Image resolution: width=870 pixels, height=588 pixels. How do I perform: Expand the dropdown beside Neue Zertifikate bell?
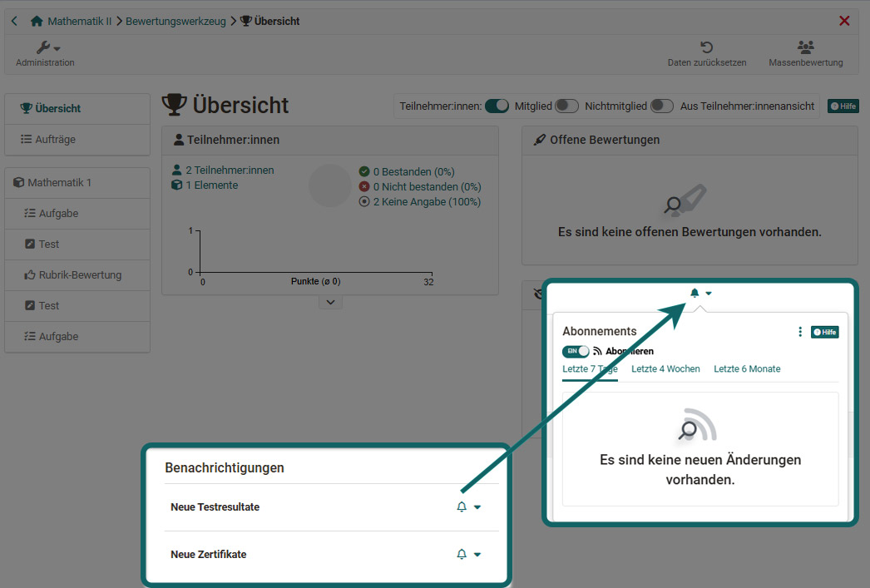(477, 554)
